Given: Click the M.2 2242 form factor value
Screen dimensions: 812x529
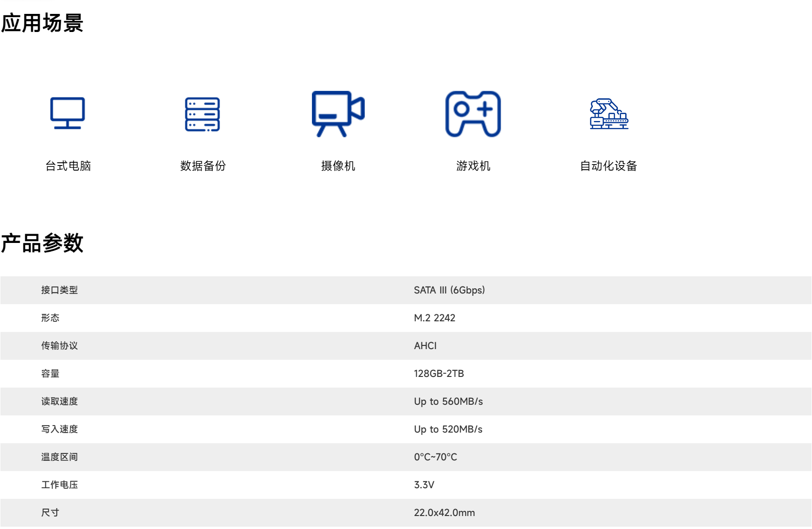Looking at the screenshot, I should point(434,318).
